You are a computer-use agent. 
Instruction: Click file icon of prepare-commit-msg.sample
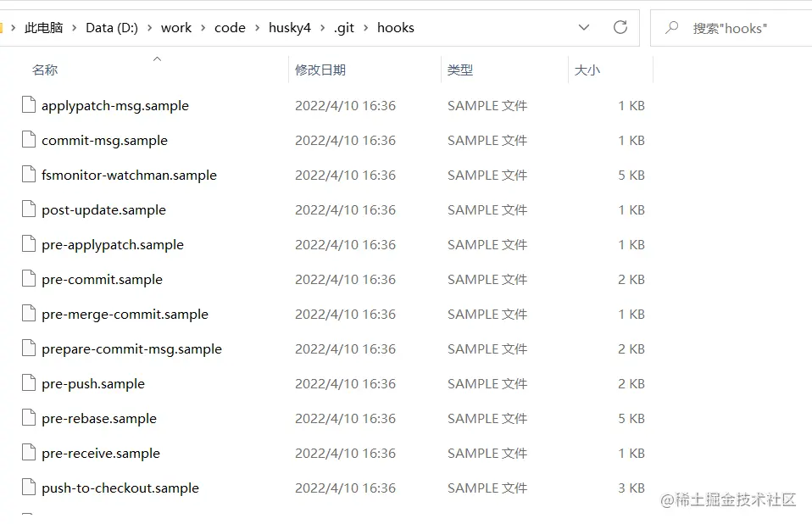29,348
